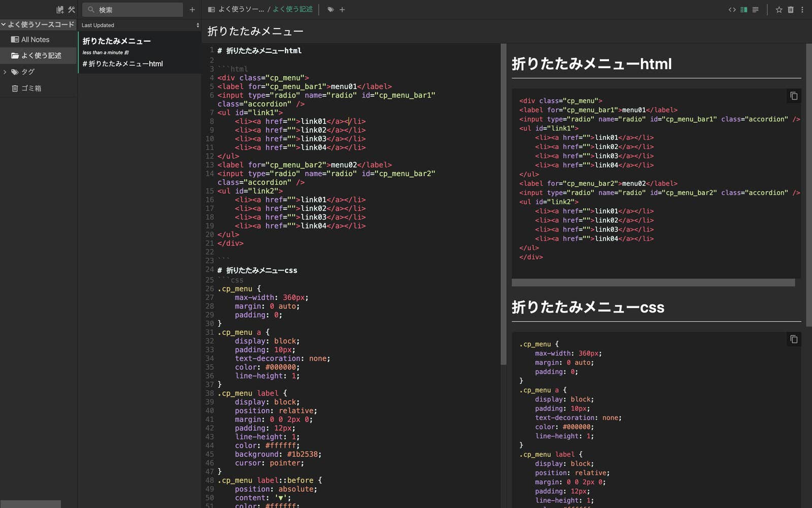The height and width of the screenshot is (508, 812).
Task: Click the editor pane's vertical scrollbar
Action: tap(503, 204)
